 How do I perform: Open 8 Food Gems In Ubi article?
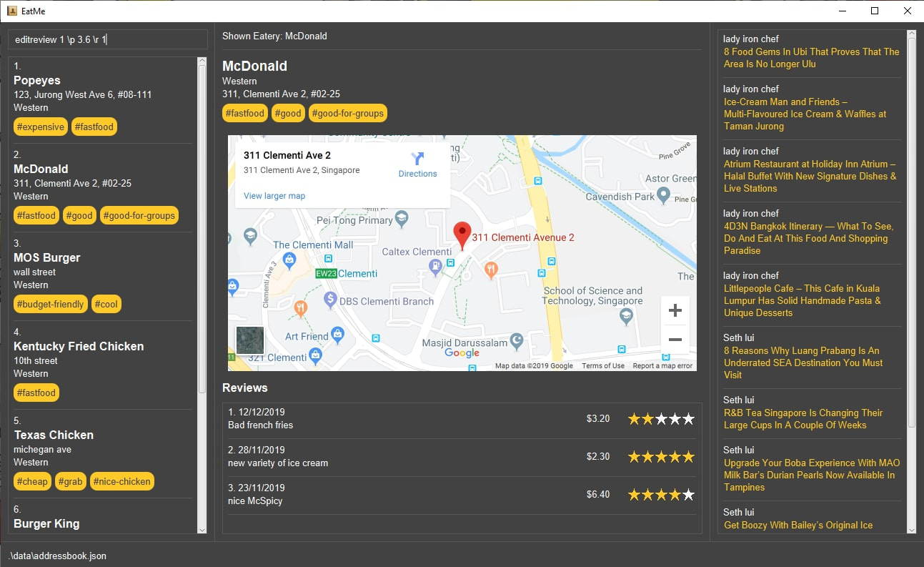(x=811, y=58)
